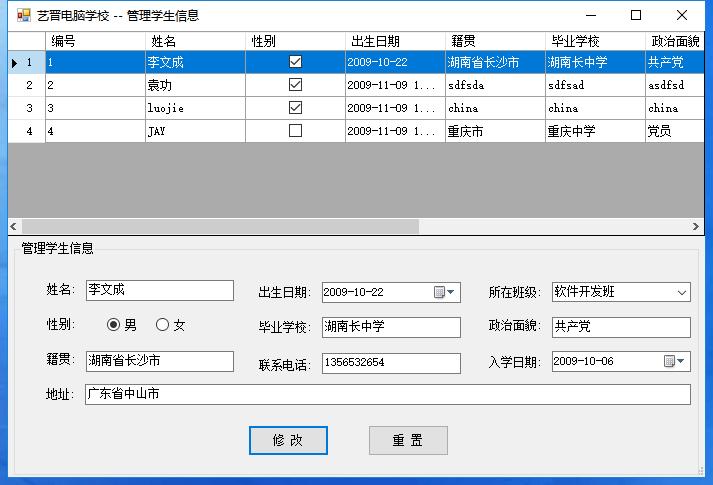The width and height of the screenshot is (713, 485).
Task: Check 性别 checkbox in JAY row
Action: coord(295,131)
